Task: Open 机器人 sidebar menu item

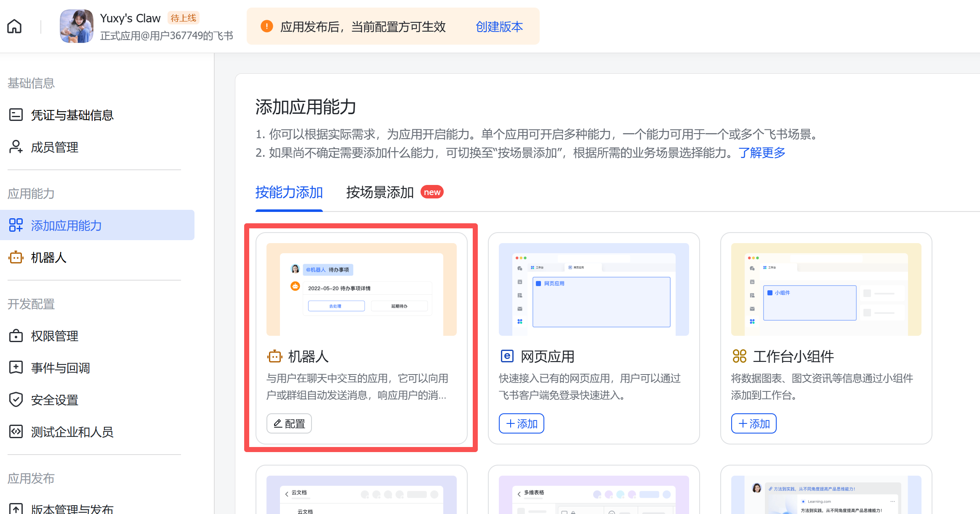Action: [x=48, y=257]
